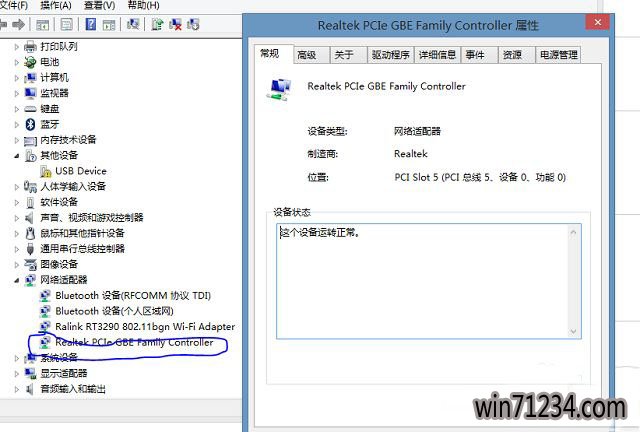This screenshot has width=640, height=432.
Task: Expand the 电池 tree node
Action: pos(16,62)
